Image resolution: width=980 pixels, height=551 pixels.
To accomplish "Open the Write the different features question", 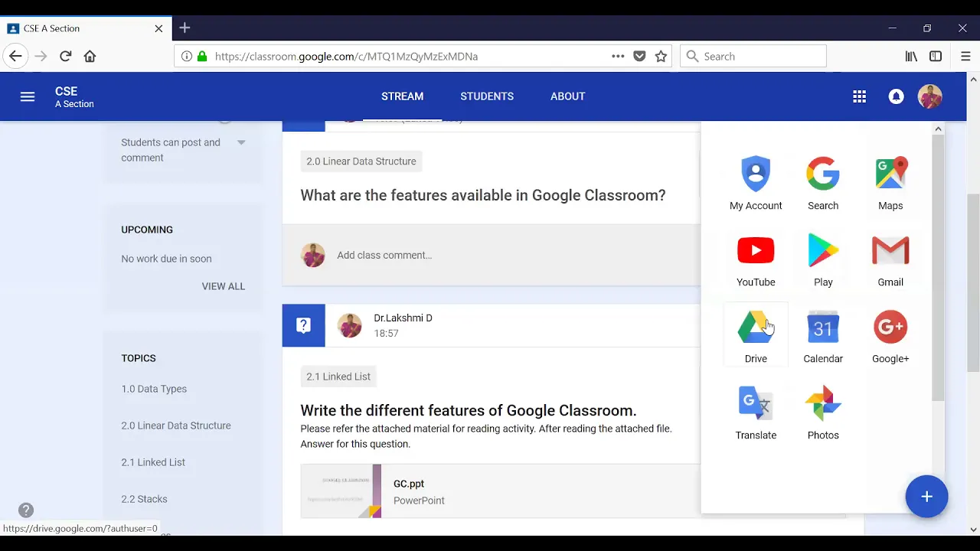I will click(469, 410).
